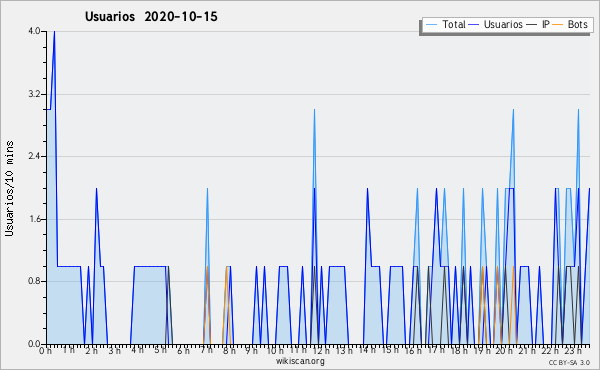Image resolution: width=600 pixels, height=370 pixels.
Task: Click the '20 h' x-axis label
Action: [505, 351]
